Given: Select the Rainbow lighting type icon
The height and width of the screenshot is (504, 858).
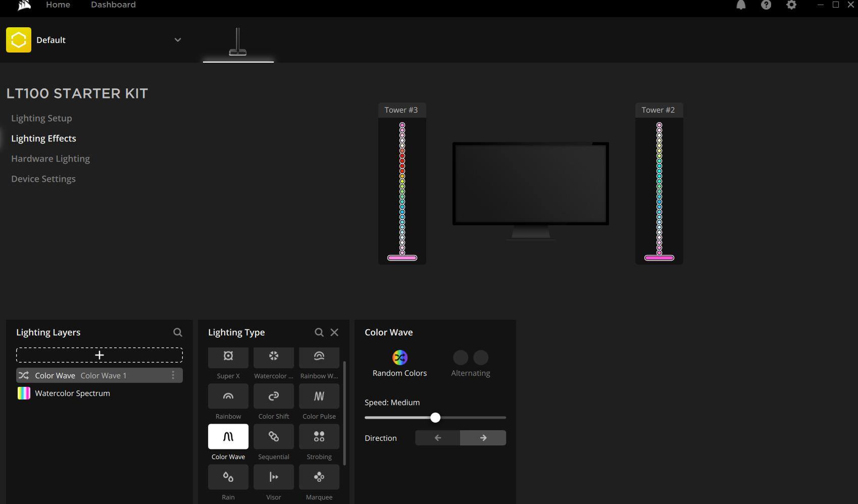Looking at the screenshot, I should click(228, 396).
